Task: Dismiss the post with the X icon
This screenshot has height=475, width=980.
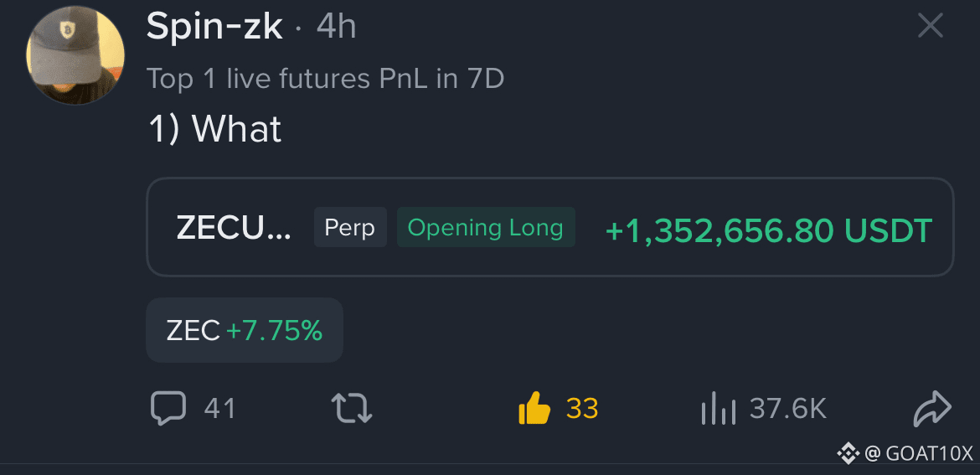Action: tap(930, 26)
